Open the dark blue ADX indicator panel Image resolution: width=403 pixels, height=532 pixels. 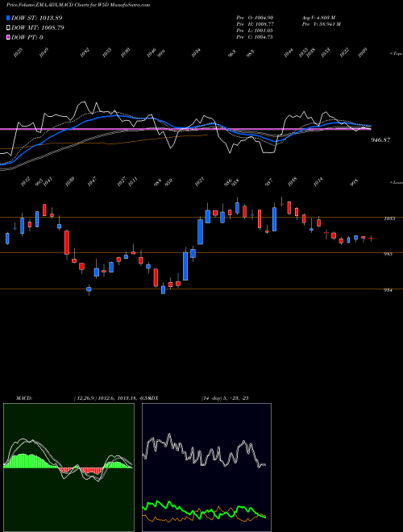point(206,468)
